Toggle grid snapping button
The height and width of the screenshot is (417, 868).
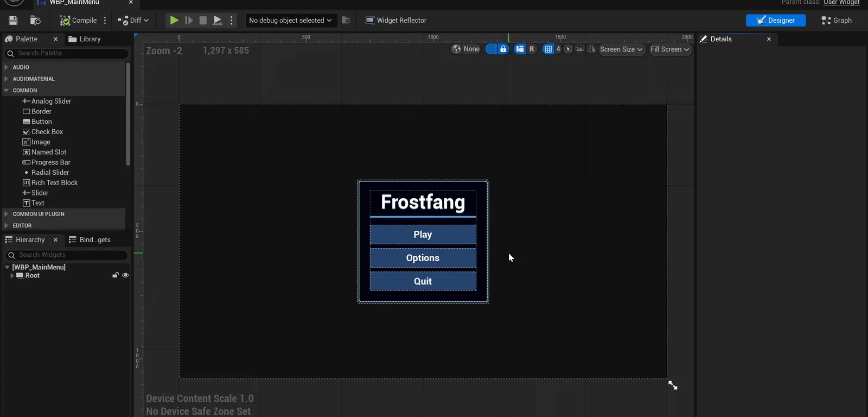tap(548, 49)
